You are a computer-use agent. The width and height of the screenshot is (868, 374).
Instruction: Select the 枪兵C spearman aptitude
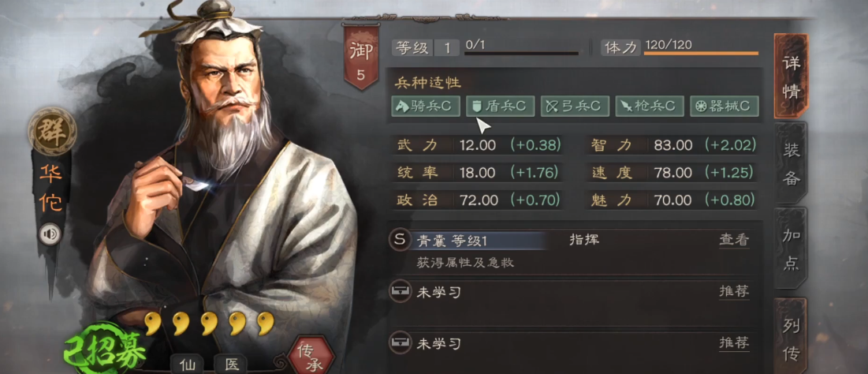coord(650,107)
